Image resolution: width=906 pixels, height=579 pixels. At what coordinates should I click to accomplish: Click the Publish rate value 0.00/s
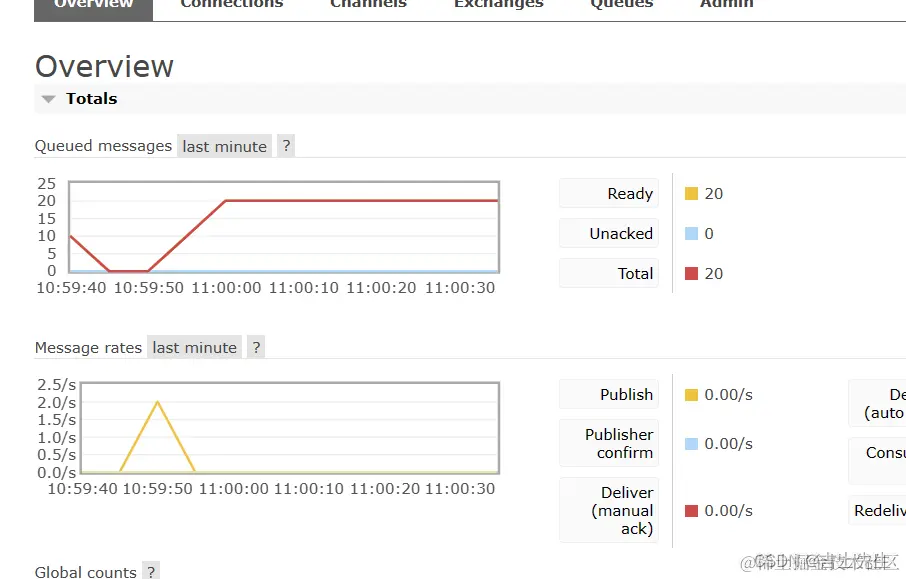click(x=728, y=395)
